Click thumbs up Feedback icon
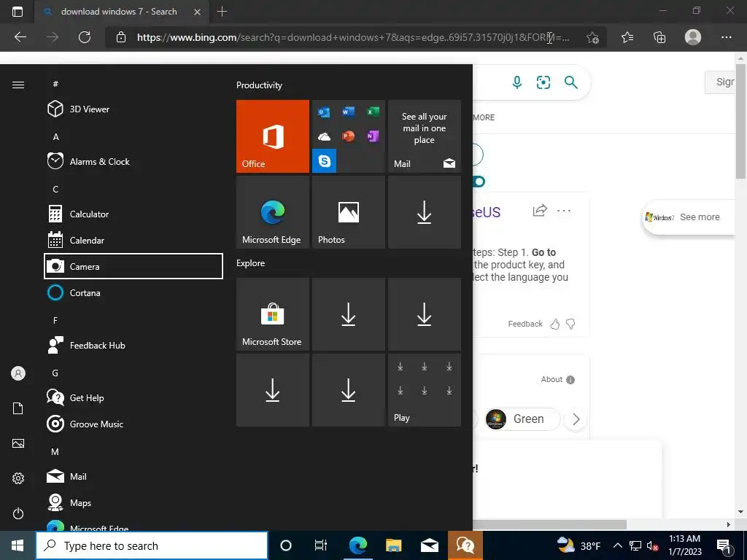Screen dimensions: 747x560 555,324
